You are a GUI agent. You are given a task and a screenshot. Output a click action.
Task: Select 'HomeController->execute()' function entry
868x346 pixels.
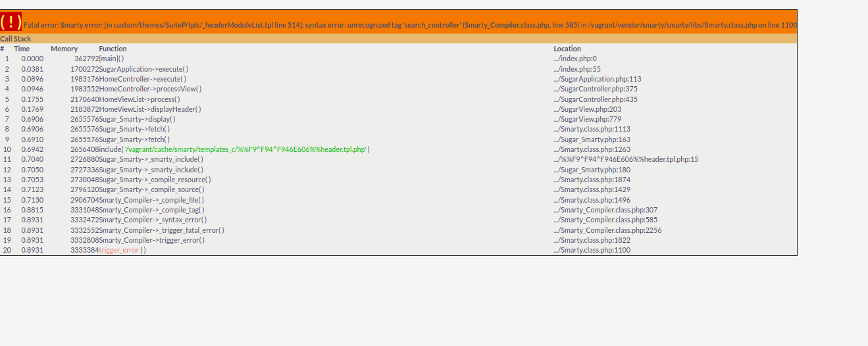(x=143, y=79)
